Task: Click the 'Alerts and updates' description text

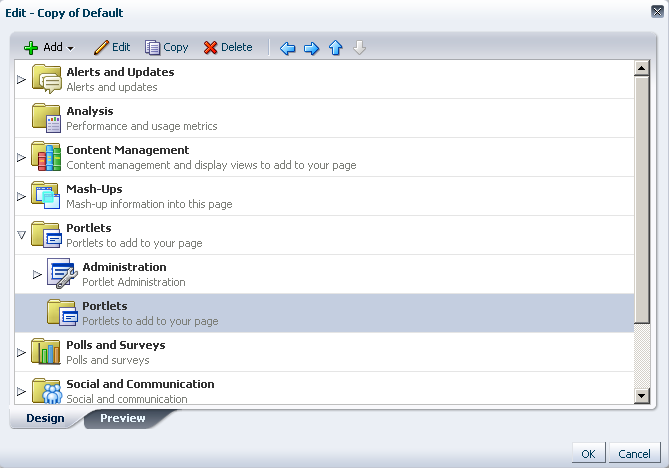Action: click(112, 87)
